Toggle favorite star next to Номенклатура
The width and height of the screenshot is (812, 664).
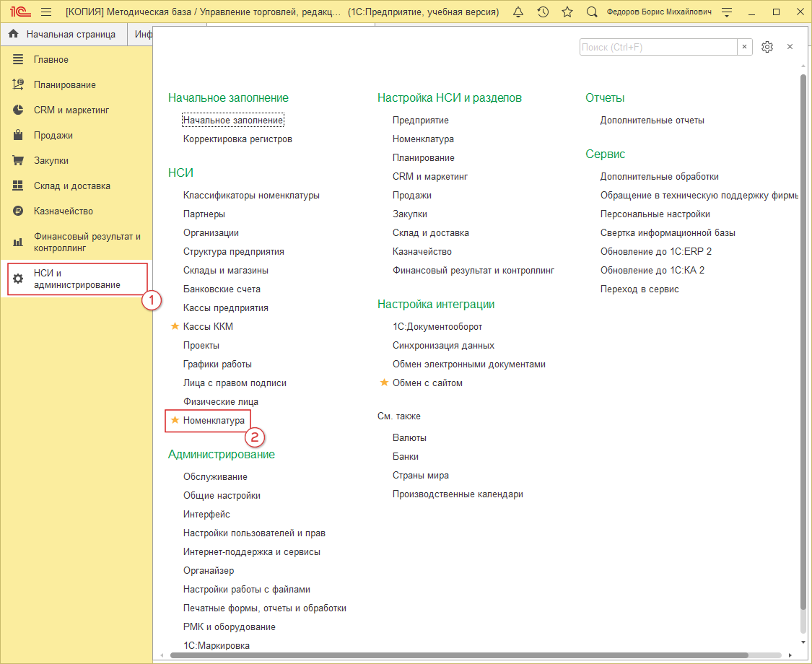click(x=174, y=420)
